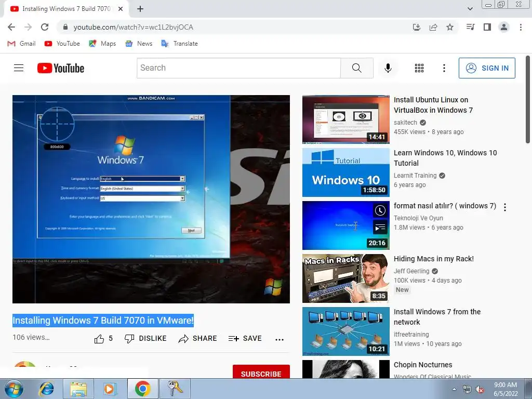The width and height of the screenshot is (532, 399).
Task: Click SHARE under the video
Action: coord(197,339)
